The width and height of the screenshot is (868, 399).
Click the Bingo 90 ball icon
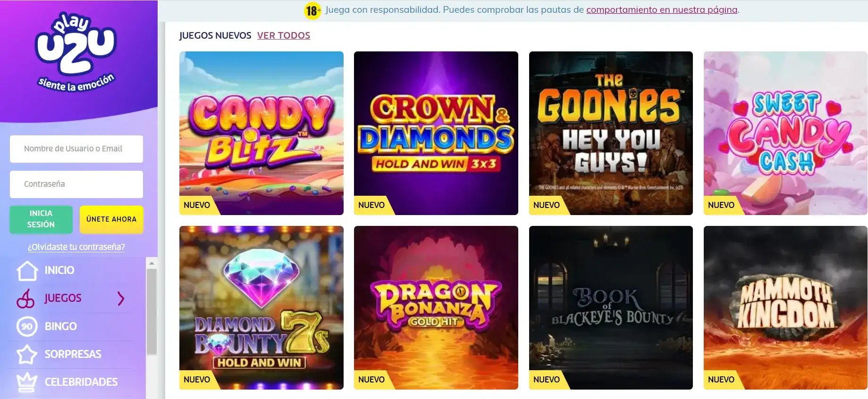[x=27, y=326]
